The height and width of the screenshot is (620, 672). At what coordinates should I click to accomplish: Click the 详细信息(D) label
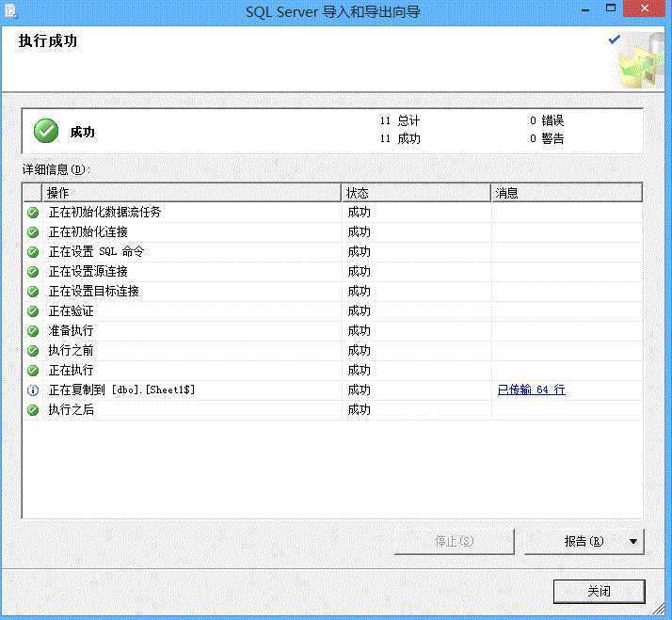[56, 169]
